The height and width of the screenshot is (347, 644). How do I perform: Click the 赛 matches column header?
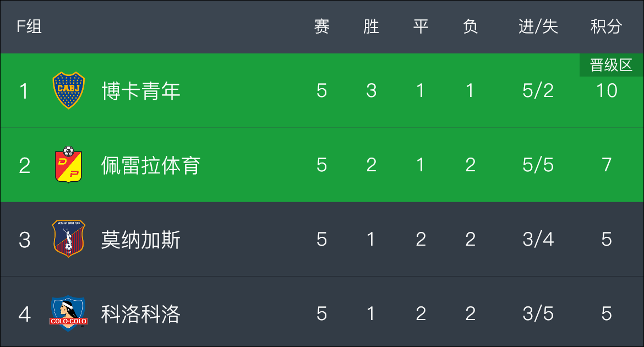coord(321,27)
